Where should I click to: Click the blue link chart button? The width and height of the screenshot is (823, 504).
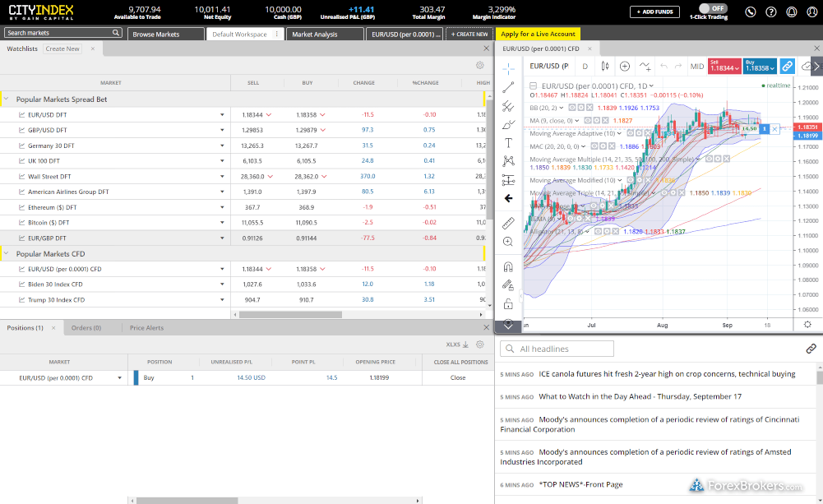[787, 66]
